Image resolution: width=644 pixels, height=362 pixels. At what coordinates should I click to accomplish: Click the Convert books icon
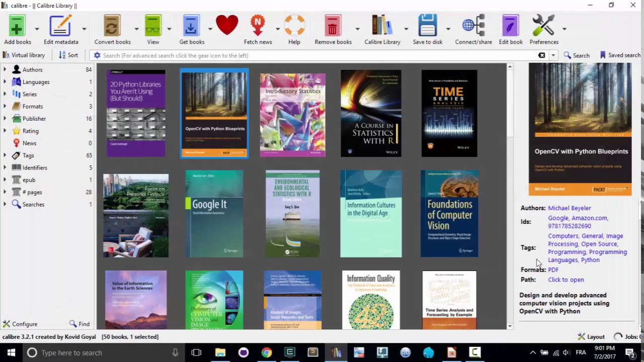pos(112,26)
